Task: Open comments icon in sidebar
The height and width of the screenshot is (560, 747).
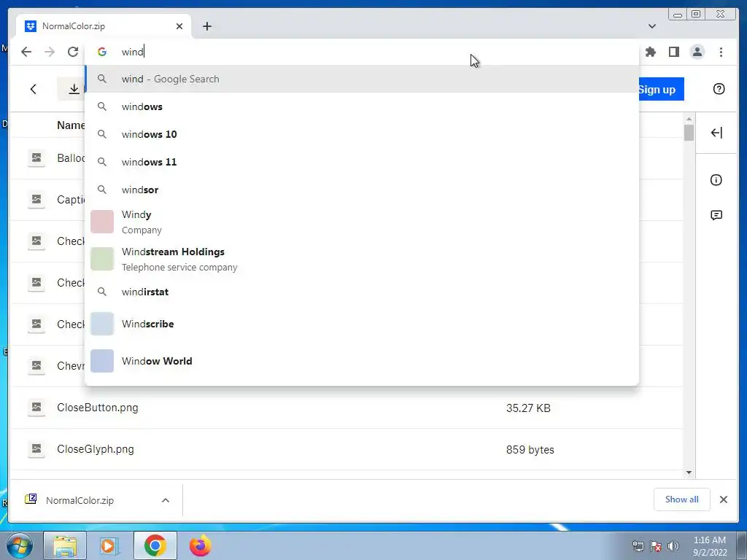Action: click(716, 215)
